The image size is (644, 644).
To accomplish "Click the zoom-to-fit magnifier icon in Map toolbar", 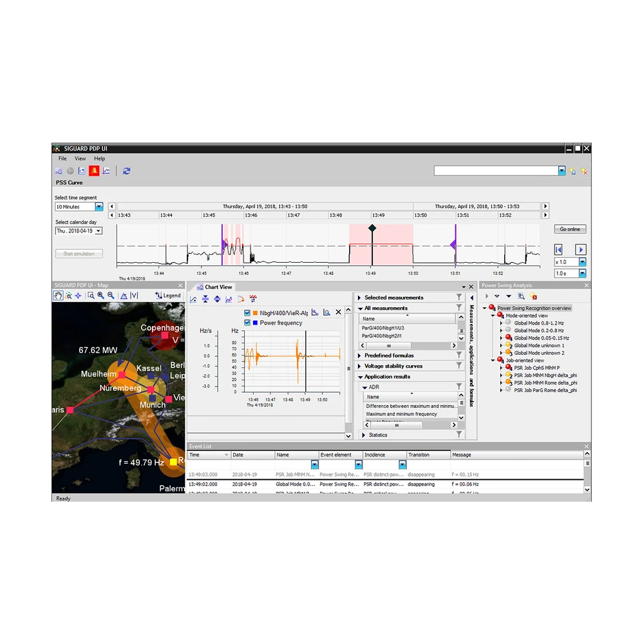I will [x=68, y=296].
